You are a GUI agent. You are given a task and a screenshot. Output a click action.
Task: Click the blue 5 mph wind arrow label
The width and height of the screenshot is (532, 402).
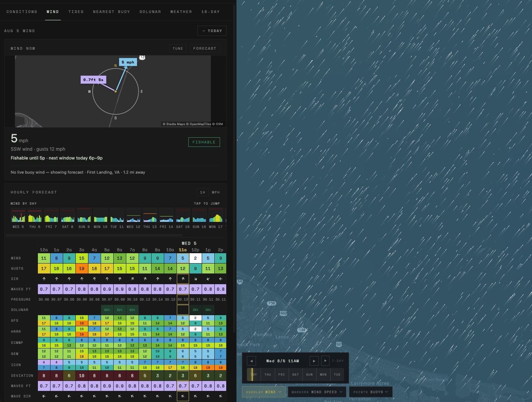128,62
